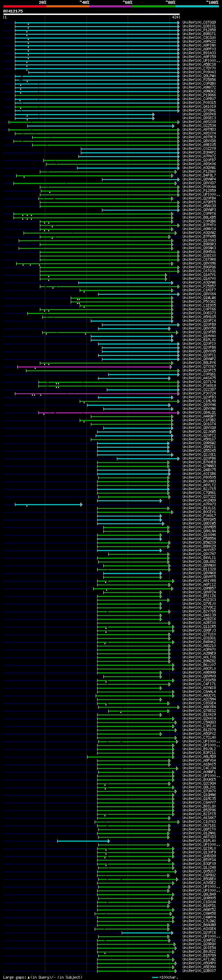Click the query end position 424
This screenshot has width=222, height=980.
(175, 17)
